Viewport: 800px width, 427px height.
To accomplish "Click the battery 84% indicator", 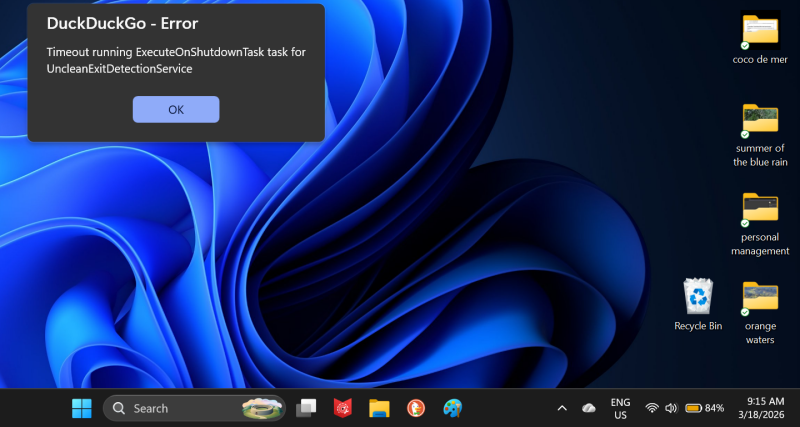I will pyautogui.click(x=704, y=408).
